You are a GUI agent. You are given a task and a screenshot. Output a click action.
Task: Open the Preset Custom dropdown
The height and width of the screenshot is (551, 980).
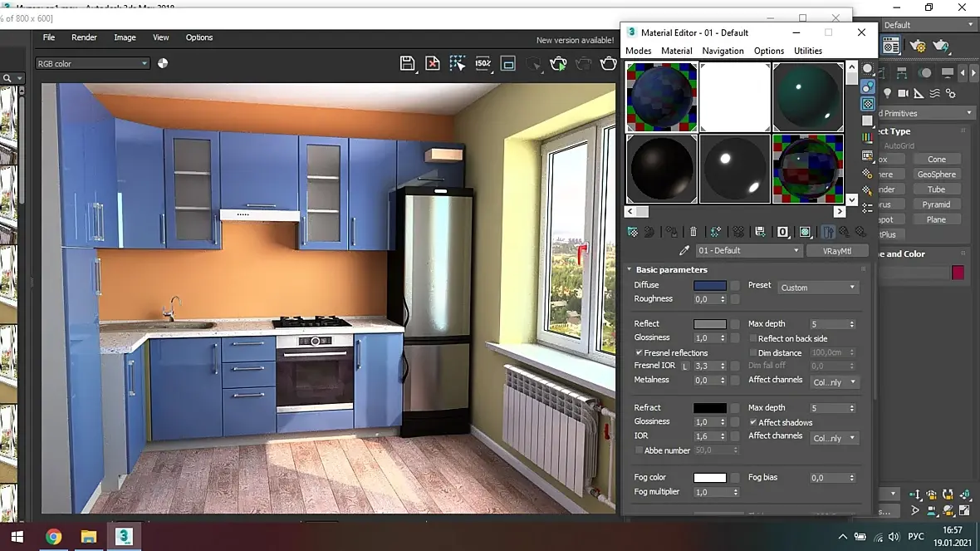click(818, 288)
